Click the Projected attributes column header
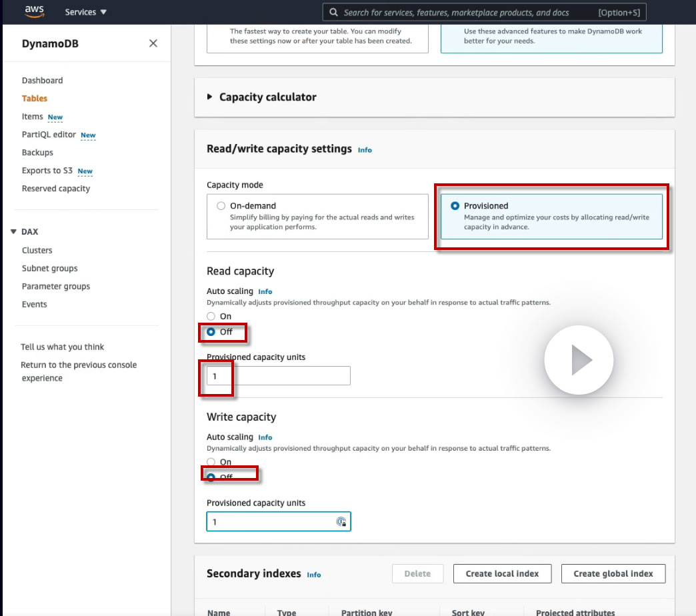This screenshot has height=616, width=696. [575, 612]
